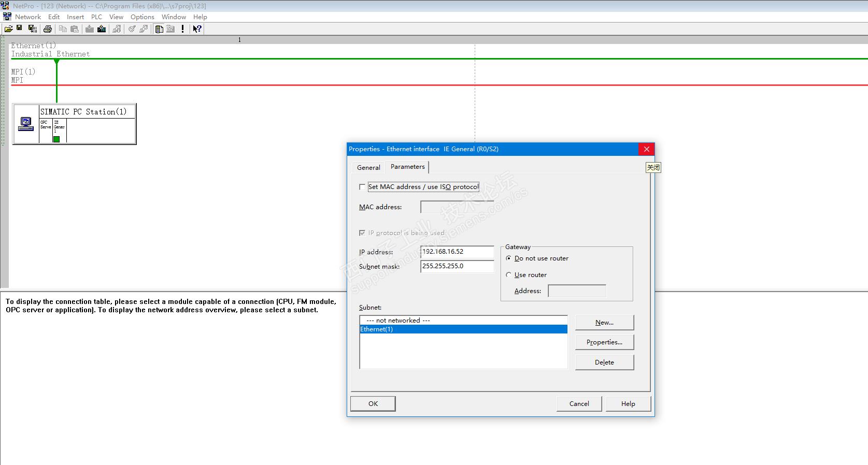Open the PLC menu
The image size is (868, 465).
coord(97,17)
